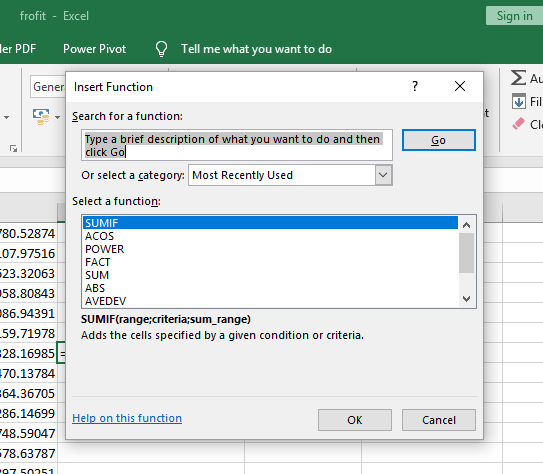Click cell containing 23.32063
This screenshot has height=474, width=543.
tap(28, 273)
